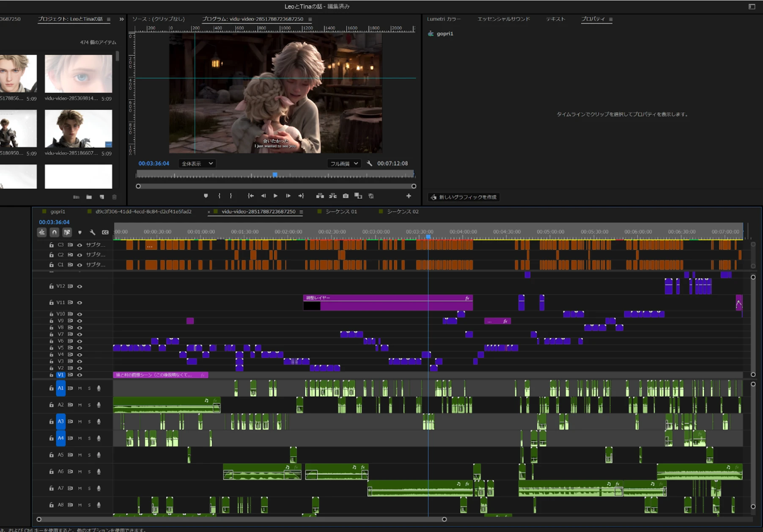Click the Mark Out bracket icon
The image size is (763, 532).
[x=231, y=196]
